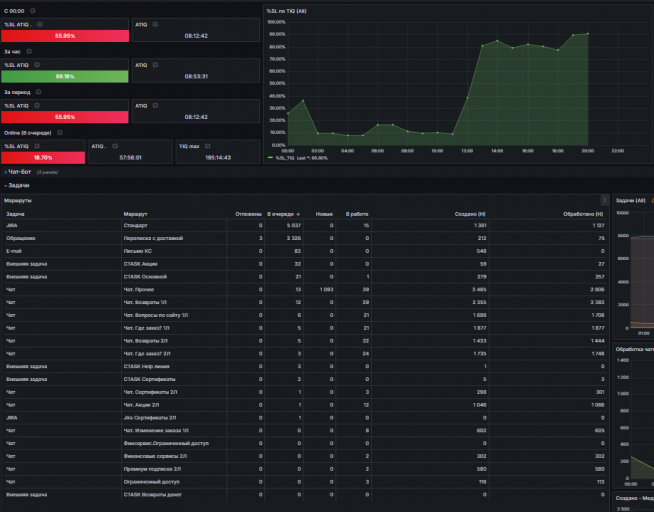Select the 'CTASK Help линия' route cell
The width and height of the screenshot is (654, 512).
tap(174, 366)
